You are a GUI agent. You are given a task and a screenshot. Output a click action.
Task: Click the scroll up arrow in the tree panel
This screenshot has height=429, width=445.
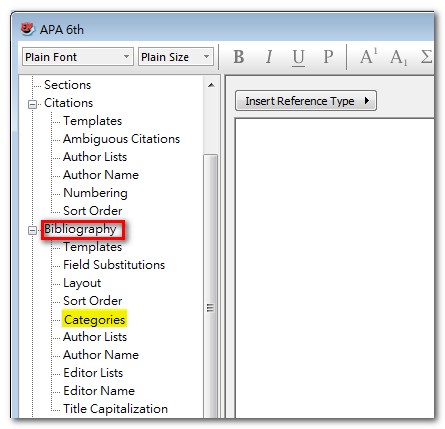211,85
